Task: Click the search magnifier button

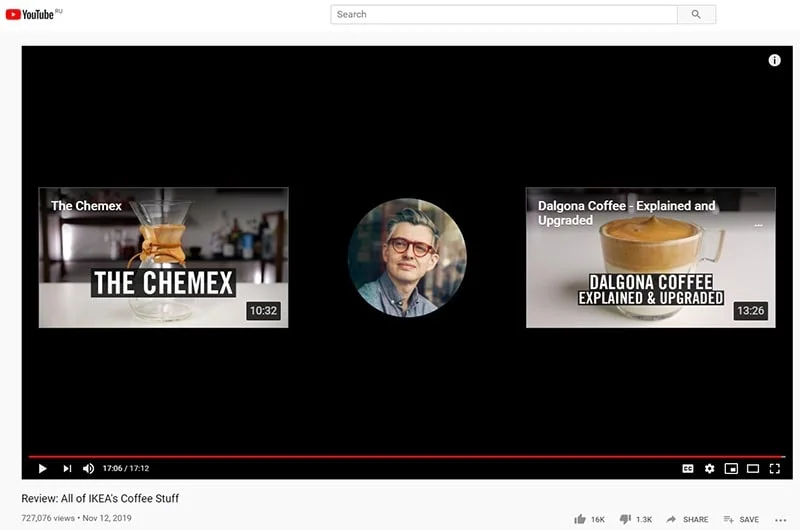Action: [x=696, y=14]
